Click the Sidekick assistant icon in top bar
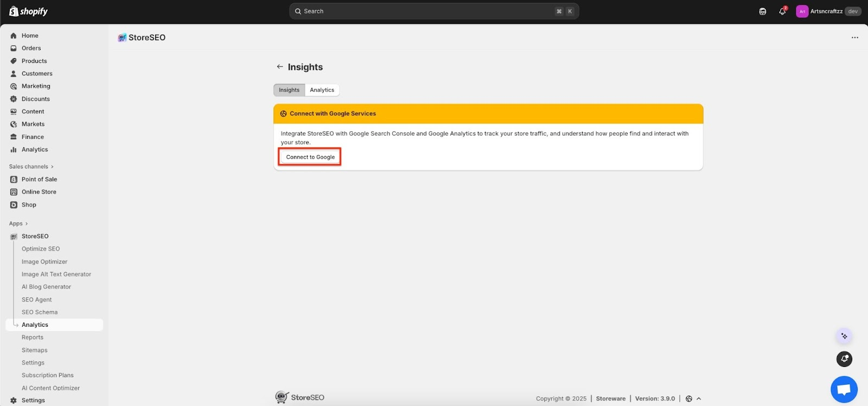868x406 pixels. [763, 11]
